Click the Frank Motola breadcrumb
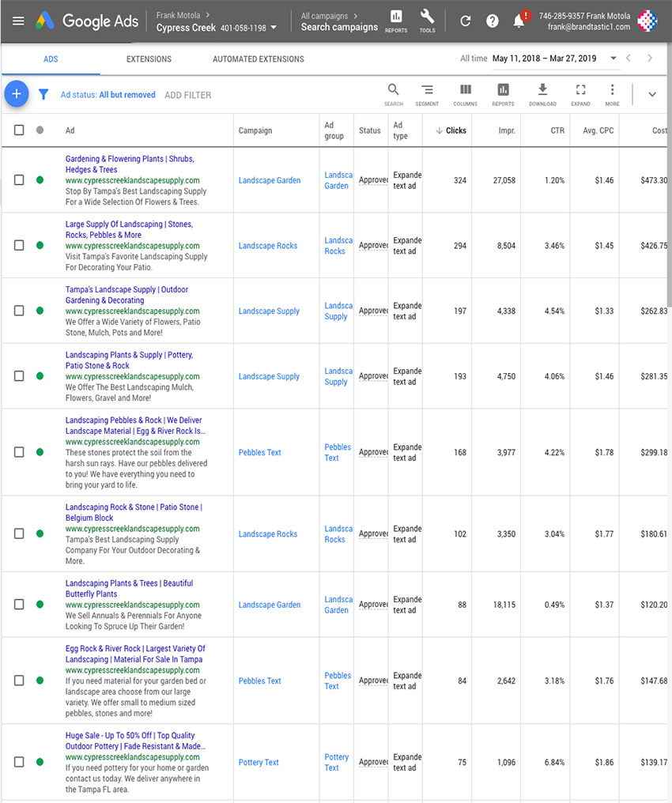The image size is (672, 803). [x=178, y=15]
